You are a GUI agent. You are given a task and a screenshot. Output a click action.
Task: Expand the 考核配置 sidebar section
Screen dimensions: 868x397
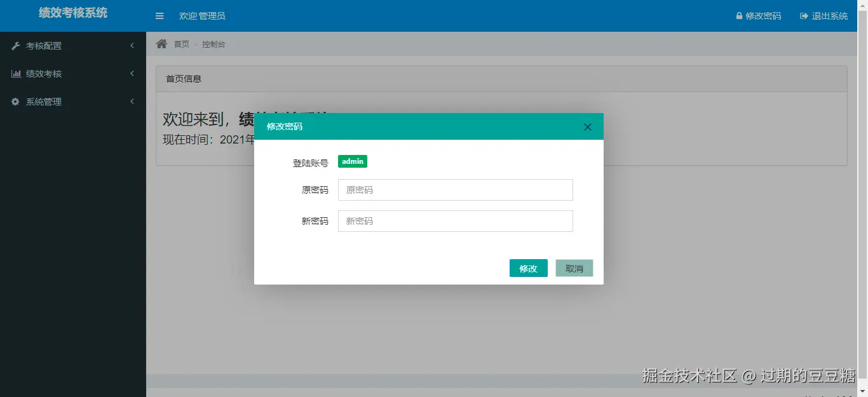point(44,45)
